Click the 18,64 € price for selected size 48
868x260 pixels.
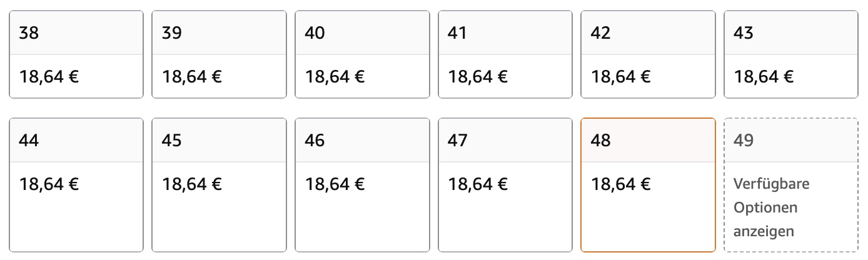621,184
